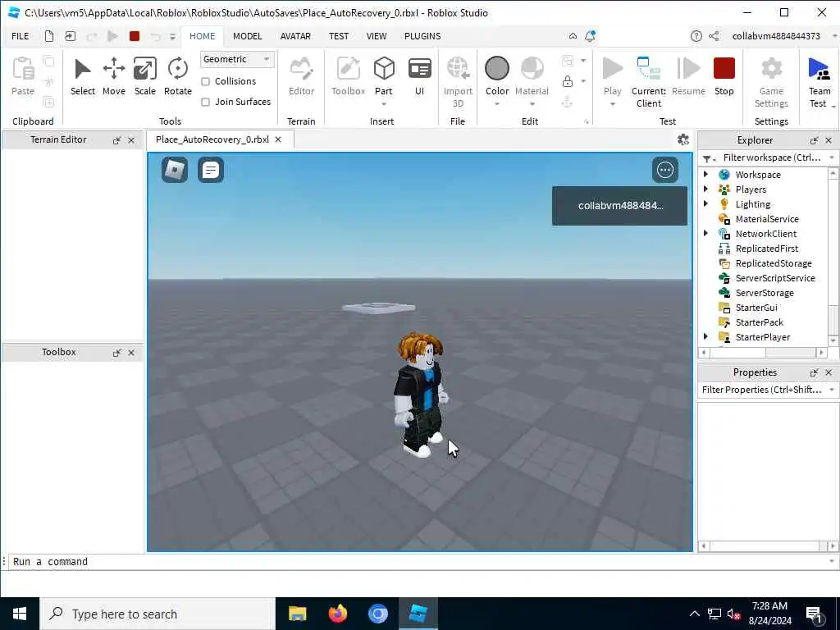The image size is (840, 630).
Task: Expand the Workspace tree node
Action: click(705, 174)
